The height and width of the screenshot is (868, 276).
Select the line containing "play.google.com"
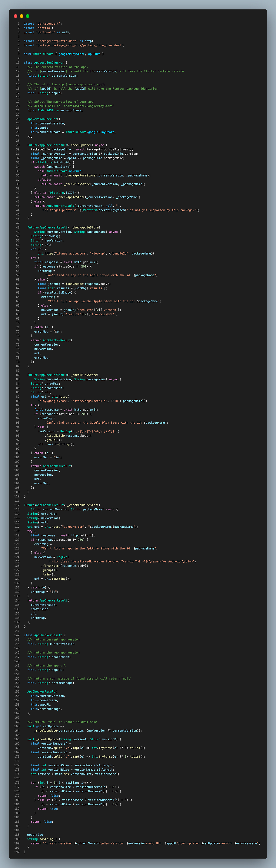click(x=92, y=401)
